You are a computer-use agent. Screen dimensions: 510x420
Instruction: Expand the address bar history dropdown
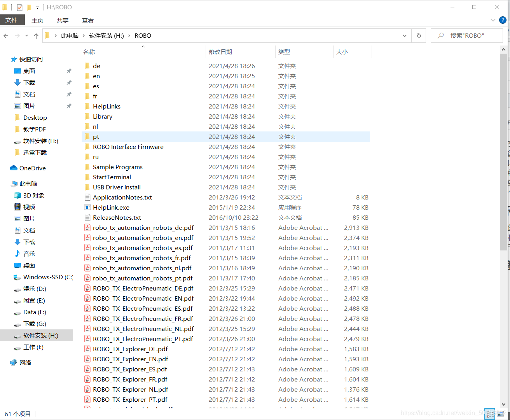[x=405, y=36]
